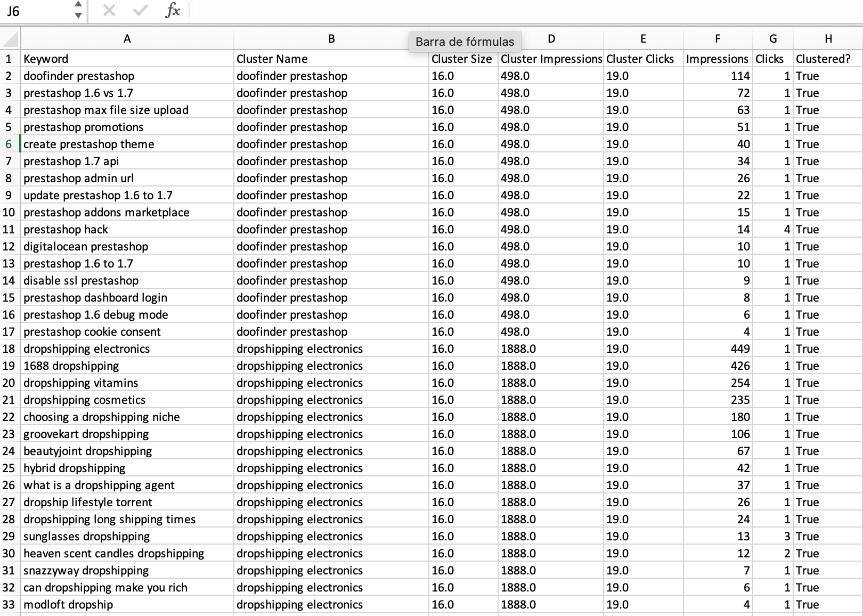863x616 pixels.
Task: Click cell 'prestashop cookie consent'
Action: click(x=127, y=331)
